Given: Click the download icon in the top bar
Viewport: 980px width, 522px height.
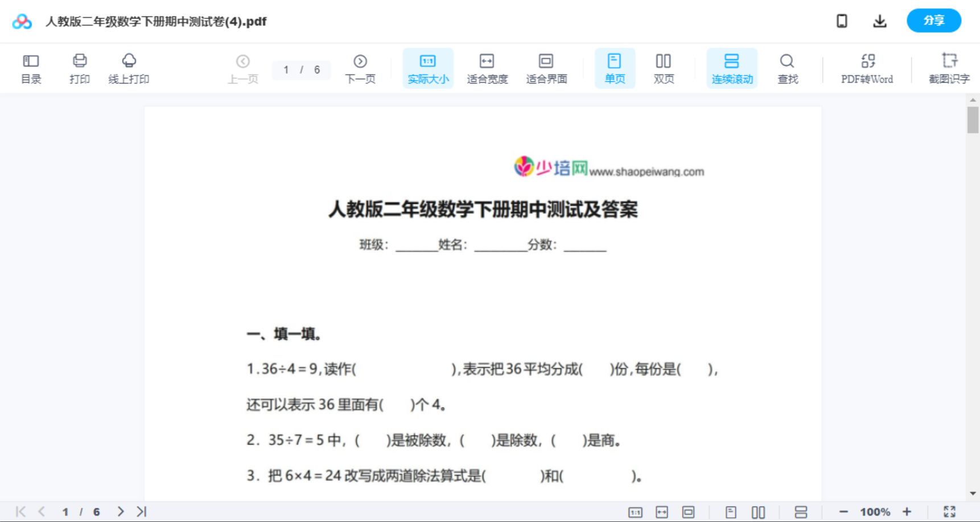Looking at the screenshot, I should coord(880,20).
